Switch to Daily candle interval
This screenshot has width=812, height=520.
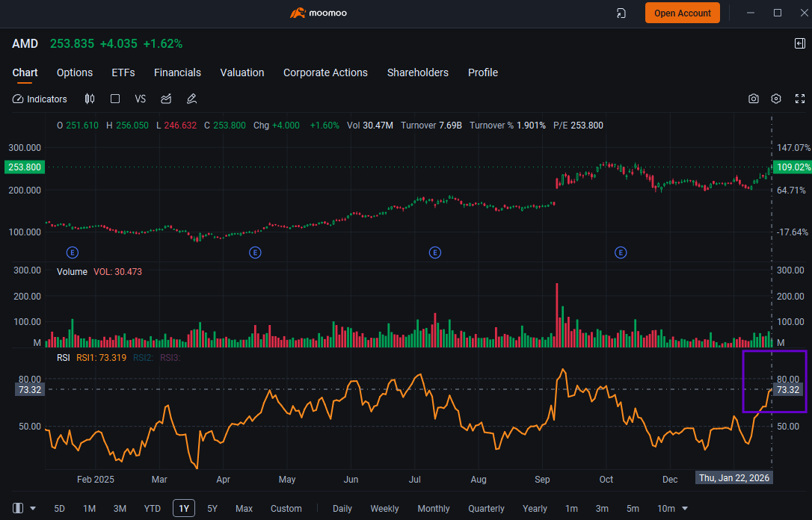click(x=342, y=509)
